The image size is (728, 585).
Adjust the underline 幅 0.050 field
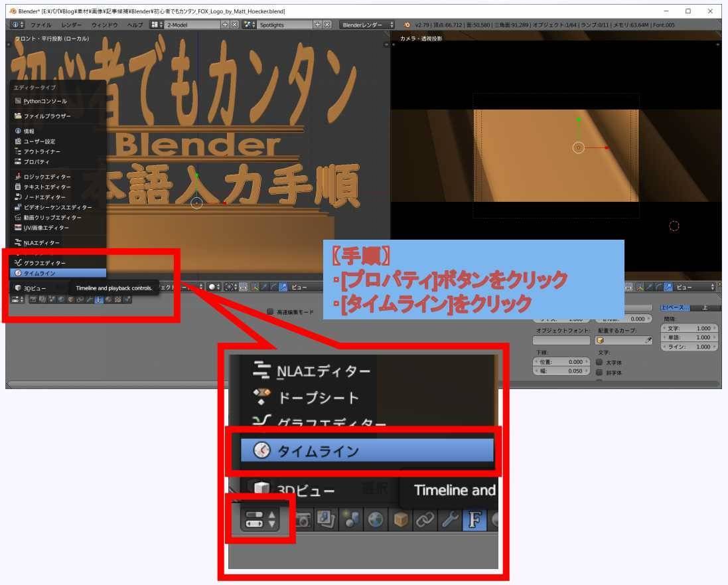tap(561, 371)
